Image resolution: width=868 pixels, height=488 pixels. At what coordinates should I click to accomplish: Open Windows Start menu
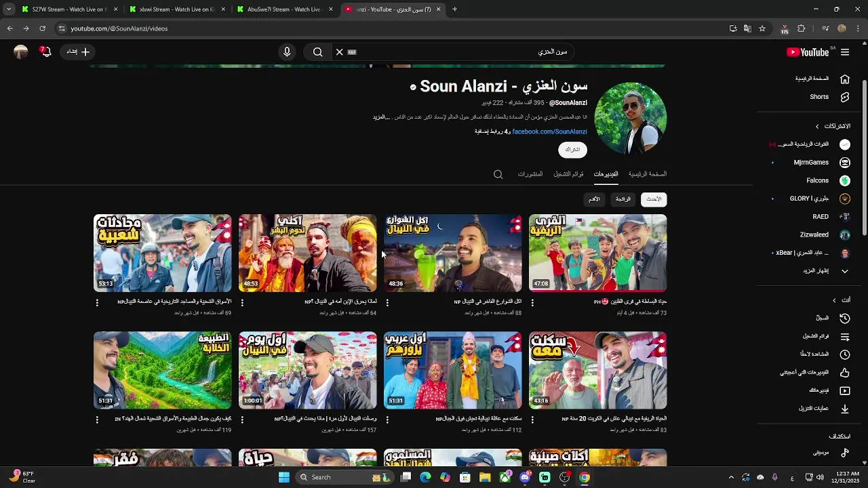click(284, 477)
